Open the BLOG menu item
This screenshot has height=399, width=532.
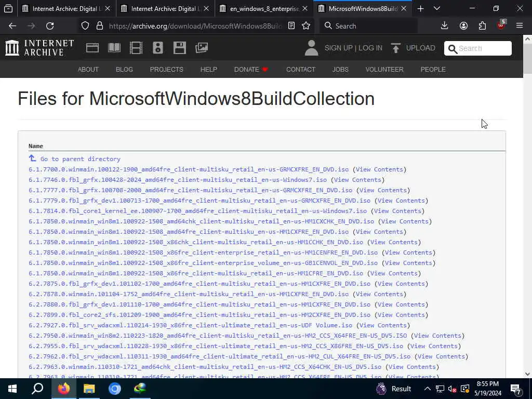click(124, 69)
